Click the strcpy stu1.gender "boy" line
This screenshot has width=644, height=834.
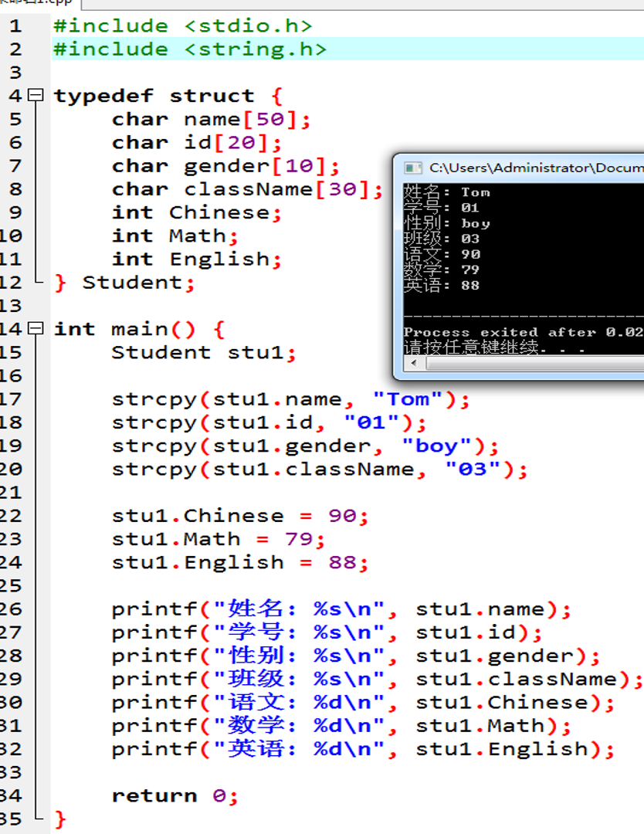305,446
